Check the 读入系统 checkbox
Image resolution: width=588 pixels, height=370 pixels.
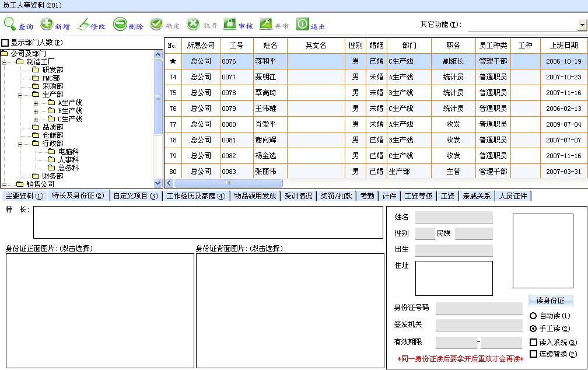(533, 342)
